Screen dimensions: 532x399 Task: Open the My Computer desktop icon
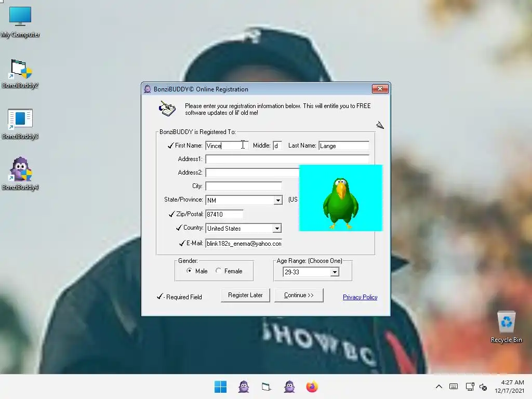pos(20,22)
